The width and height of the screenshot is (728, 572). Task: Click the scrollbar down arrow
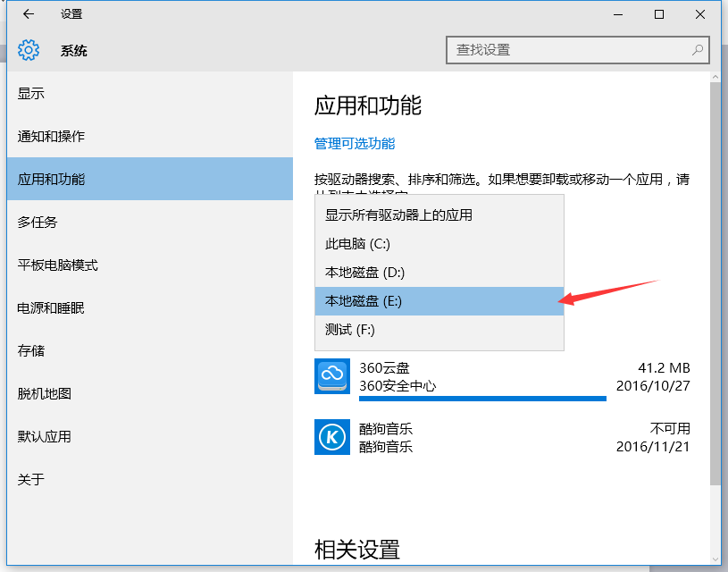(715, 559)
